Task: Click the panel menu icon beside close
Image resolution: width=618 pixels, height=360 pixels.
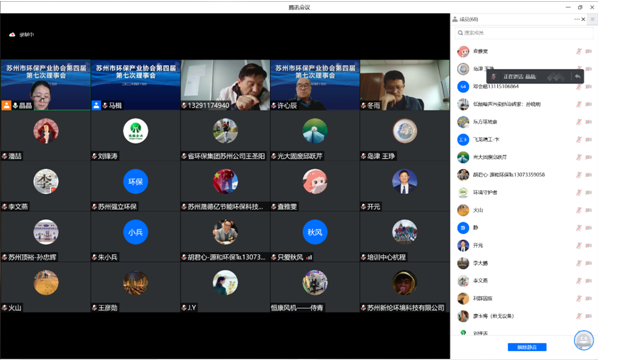Action: (x=592, y=19)
